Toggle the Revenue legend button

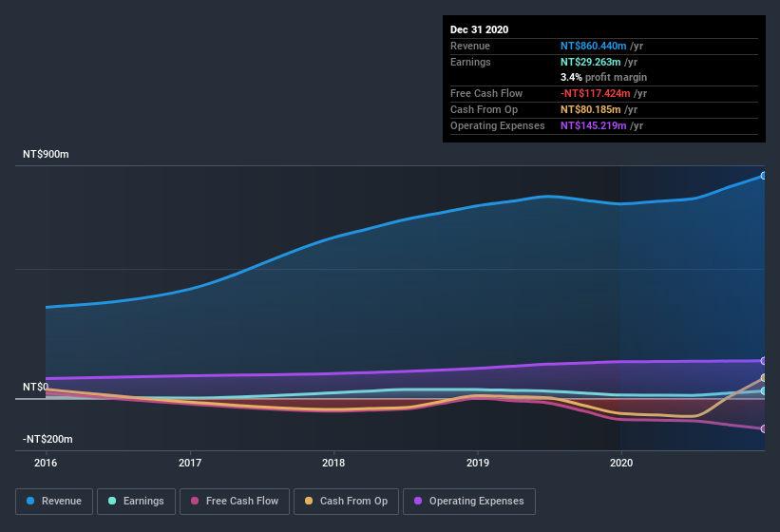pyautogui.click(x=54, y=502)
